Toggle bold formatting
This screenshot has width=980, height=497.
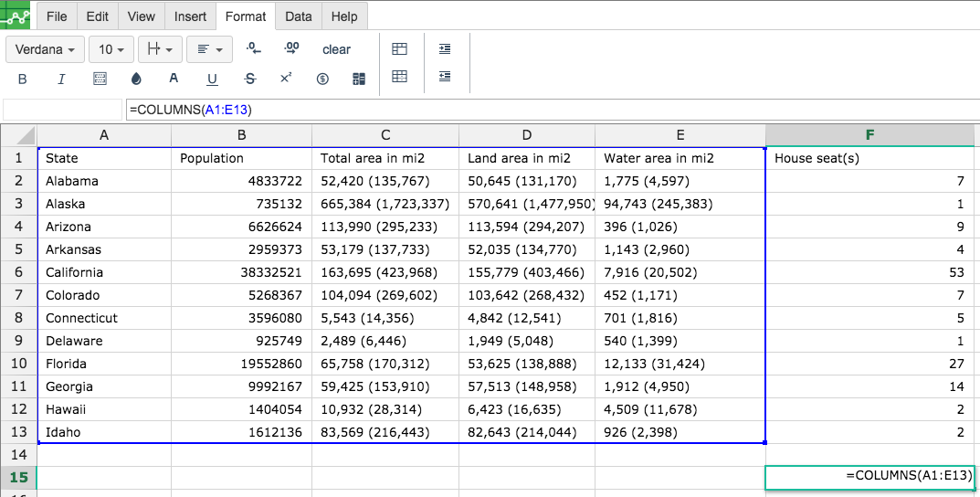pyautogui.click(x=23, y=79)
